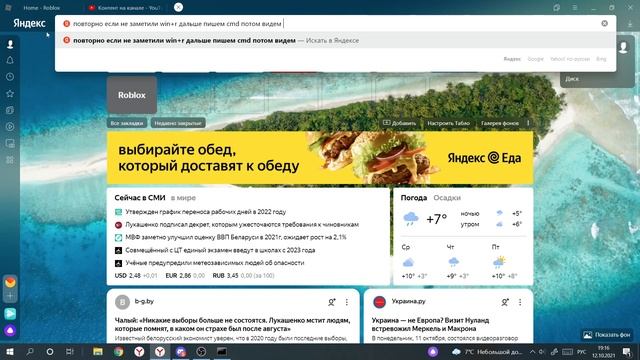Open the bookmarks star in the sidebar
Image resolution: width=640 pixels, height=360 pixels.
click(x=10, y=93)
